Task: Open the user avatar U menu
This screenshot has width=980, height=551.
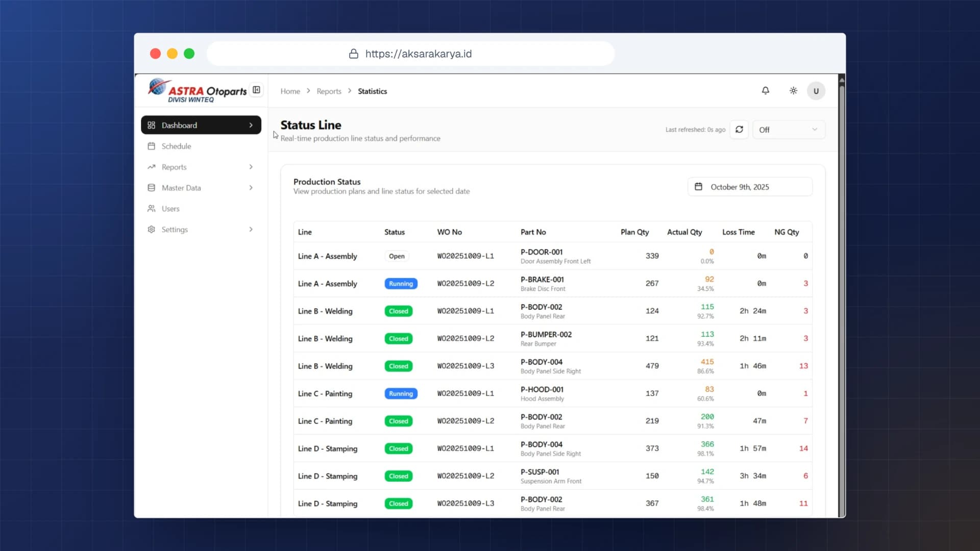Action: point(816,91)
